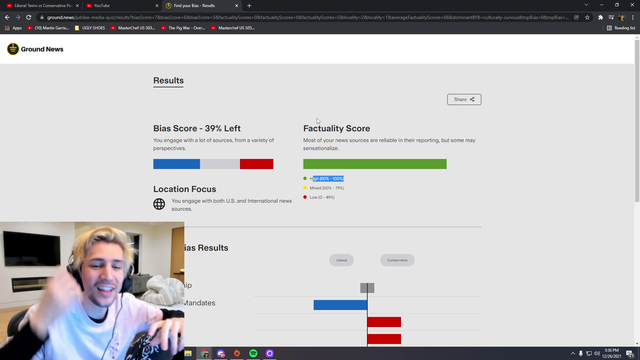
Task: Bookmark this page with the star icon
Action: click(587, 18)
